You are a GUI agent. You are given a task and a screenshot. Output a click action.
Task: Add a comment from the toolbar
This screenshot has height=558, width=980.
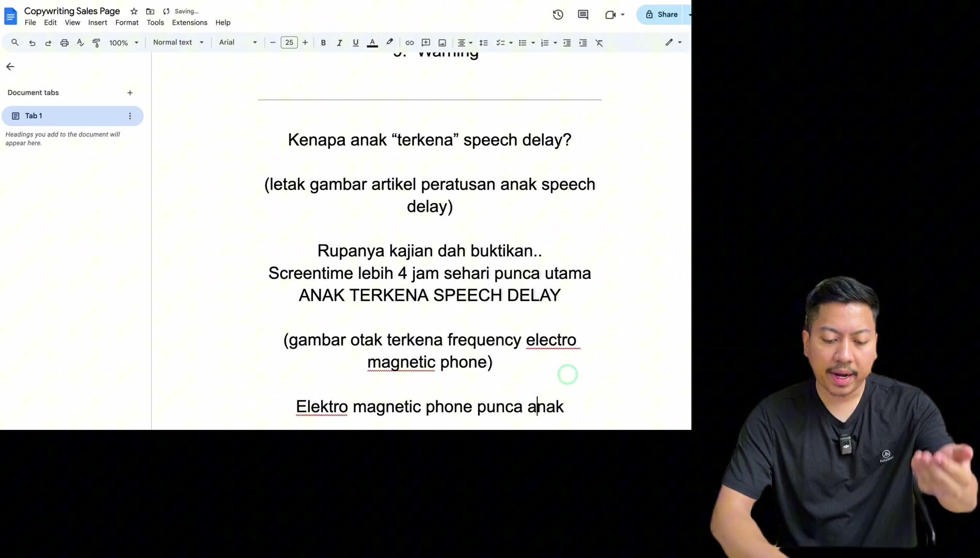pos(426,43)
